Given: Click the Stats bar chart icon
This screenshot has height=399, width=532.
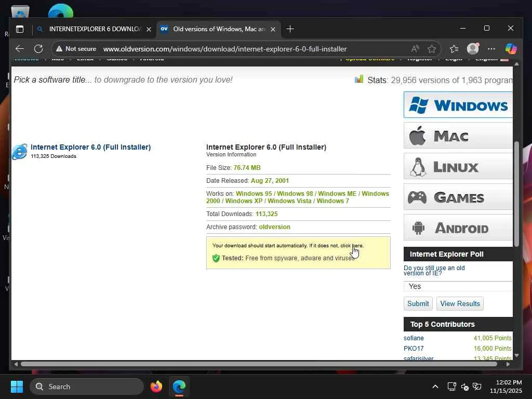Looking at the screenshot, I should tap(359, 79).
